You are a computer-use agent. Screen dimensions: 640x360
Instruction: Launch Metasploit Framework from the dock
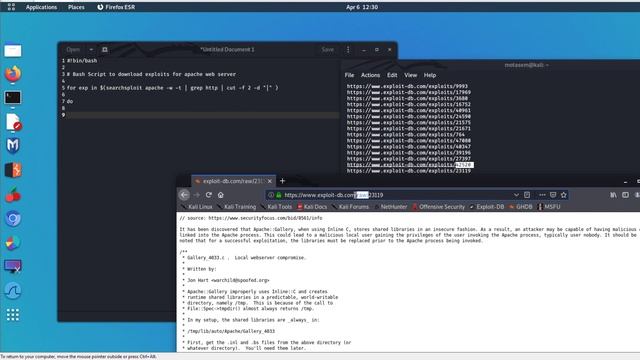pos(13,146)
